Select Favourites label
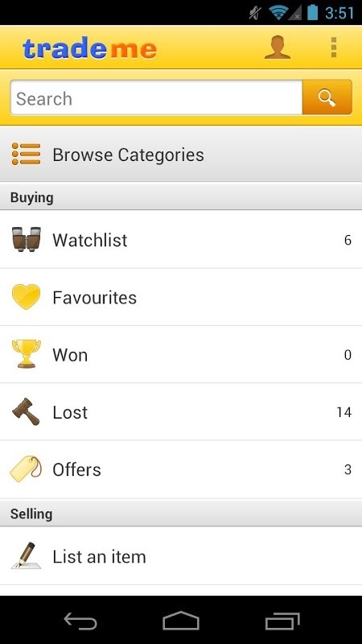362x644 pixels. click(x=94, y=297)
